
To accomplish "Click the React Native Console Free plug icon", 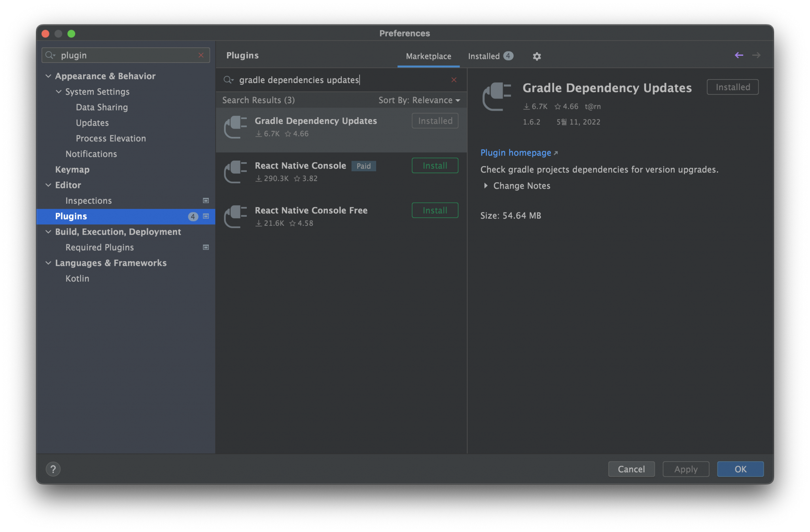I will (235, 216).
